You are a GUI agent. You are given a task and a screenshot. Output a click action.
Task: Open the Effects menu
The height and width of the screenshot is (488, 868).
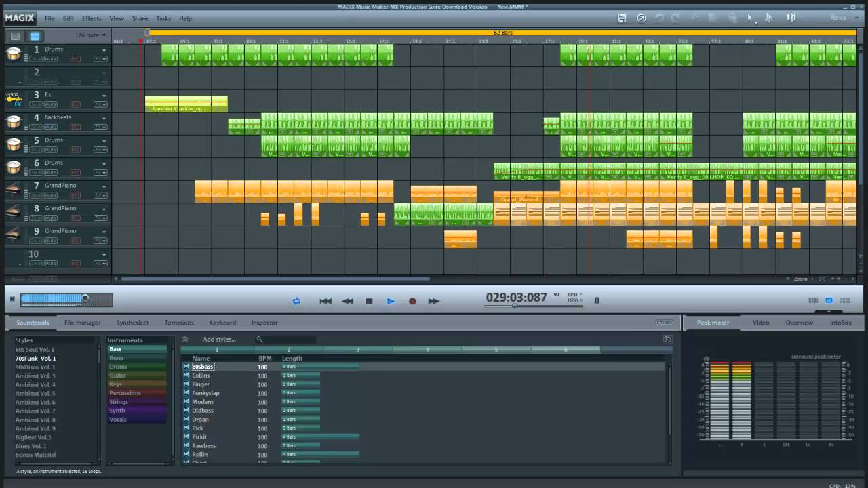[92, 18]
